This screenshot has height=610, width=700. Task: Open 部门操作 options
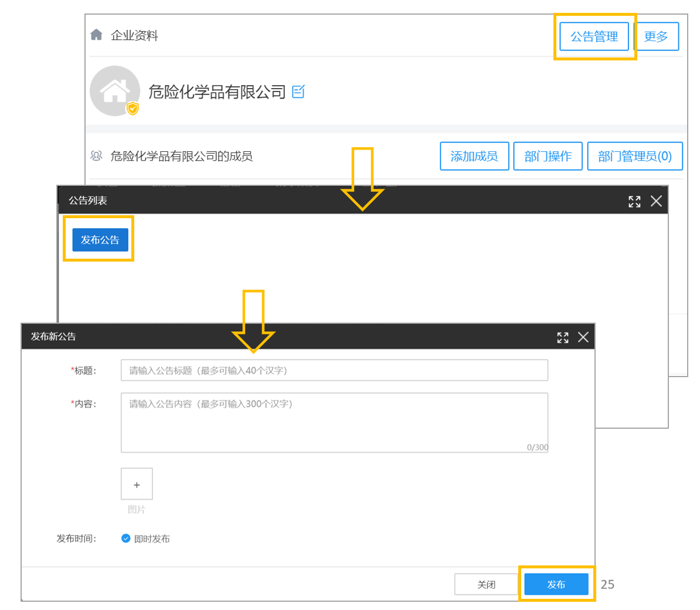(548, 156)
